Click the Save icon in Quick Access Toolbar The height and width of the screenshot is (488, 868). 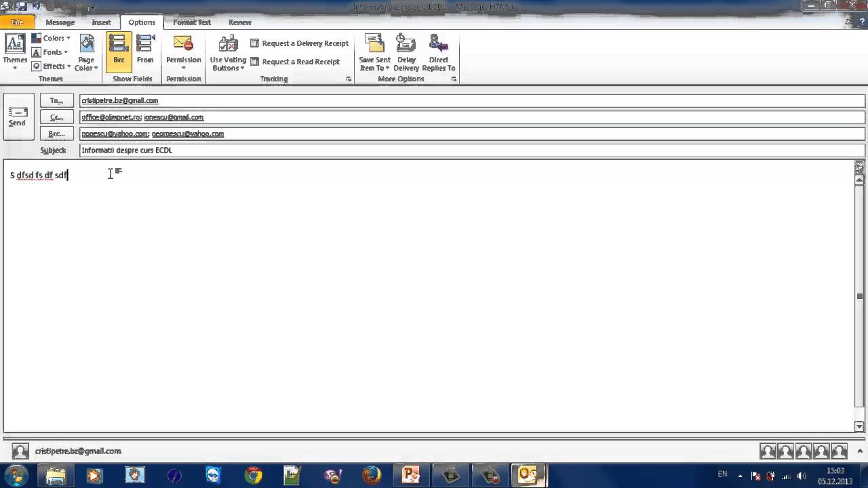click(22, 6)
